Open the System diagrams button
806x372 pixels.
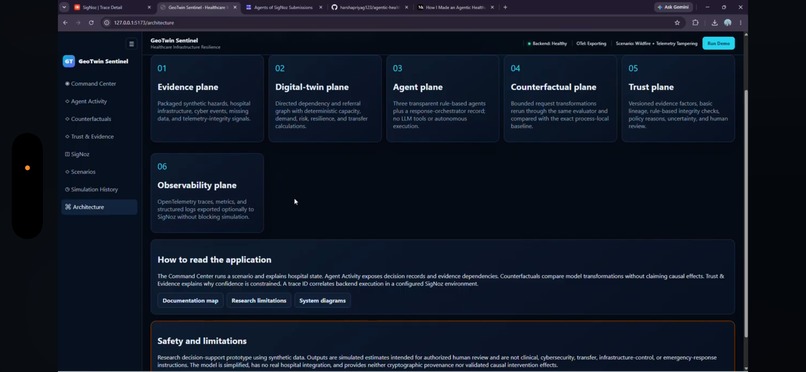click(322, 301)
